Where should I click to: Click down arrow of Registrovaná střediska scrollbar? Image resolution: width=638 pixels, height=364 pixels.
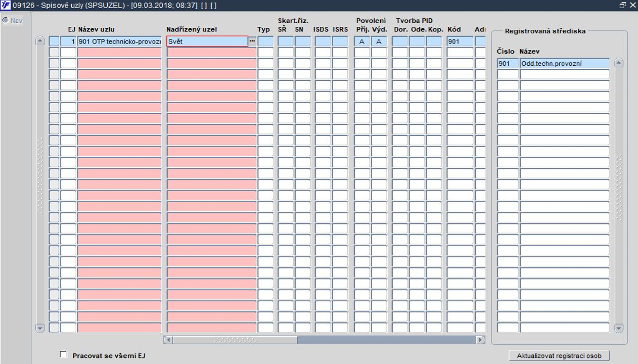tap(619, 328)
